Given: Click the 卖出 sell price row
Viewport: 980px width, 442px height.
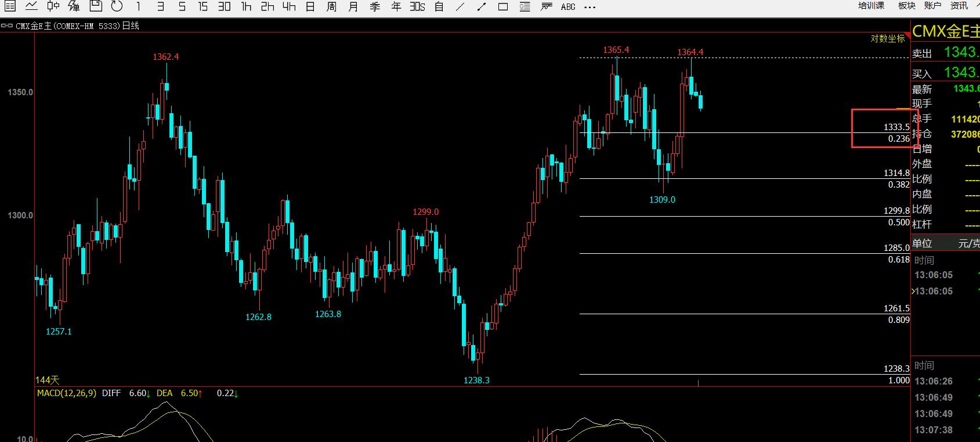Looking at the screenshot, I should [x=945, y=52].
